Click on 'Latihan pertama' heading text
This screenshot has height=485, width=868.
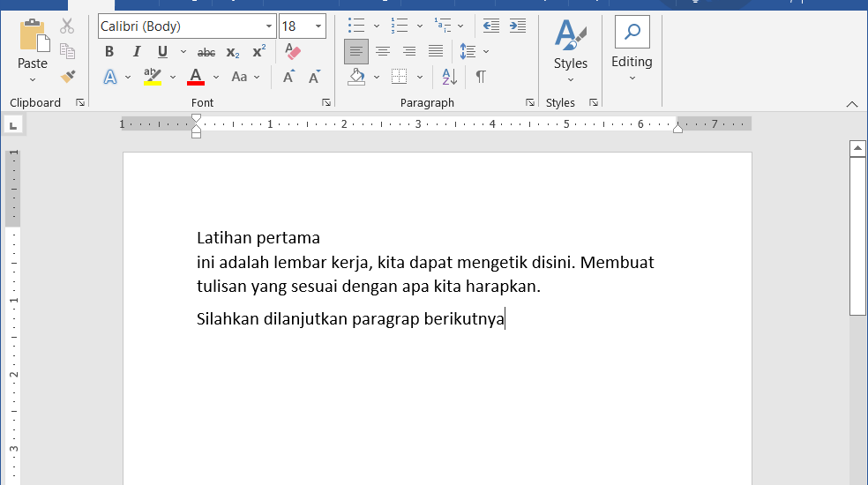258,237
